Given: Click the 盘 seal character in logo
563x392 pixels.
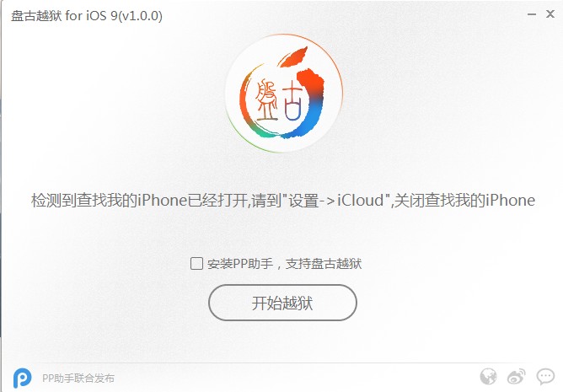Looking at the screenshot, I should click(266, 99).
